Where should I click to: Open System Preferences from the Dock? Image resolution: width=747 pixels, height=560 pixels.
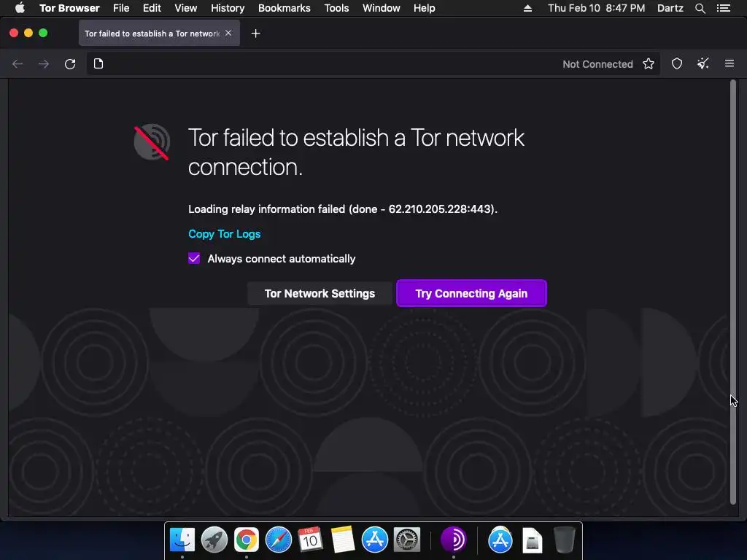[407, 540]
